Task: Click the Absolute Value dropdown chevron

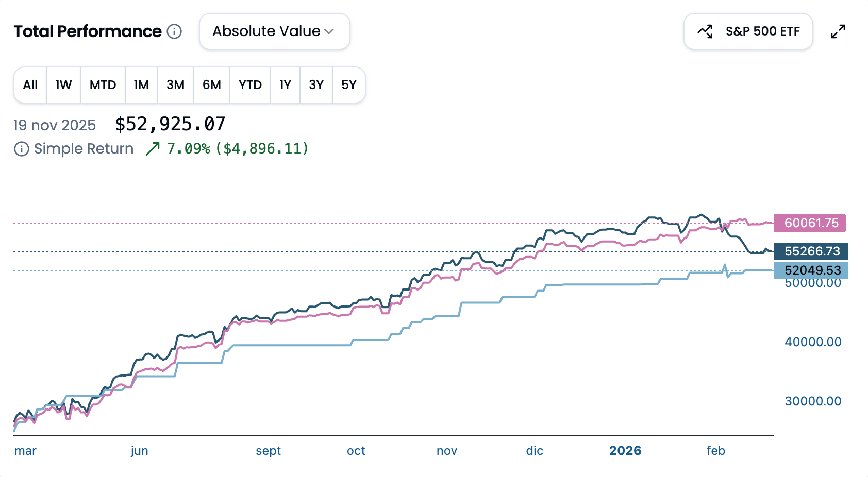Action: (329, 31)
